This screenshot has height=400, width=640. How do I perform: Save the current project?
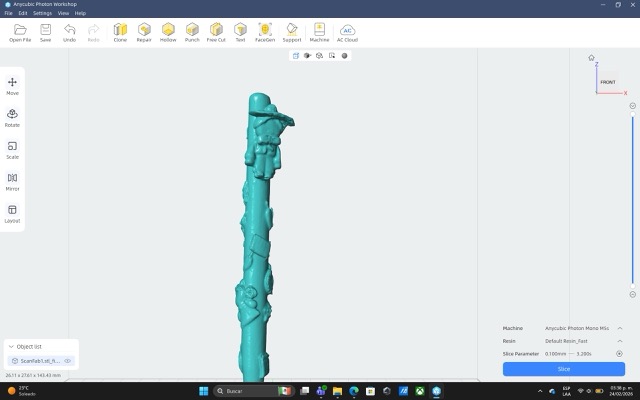(x=45, y=33)
